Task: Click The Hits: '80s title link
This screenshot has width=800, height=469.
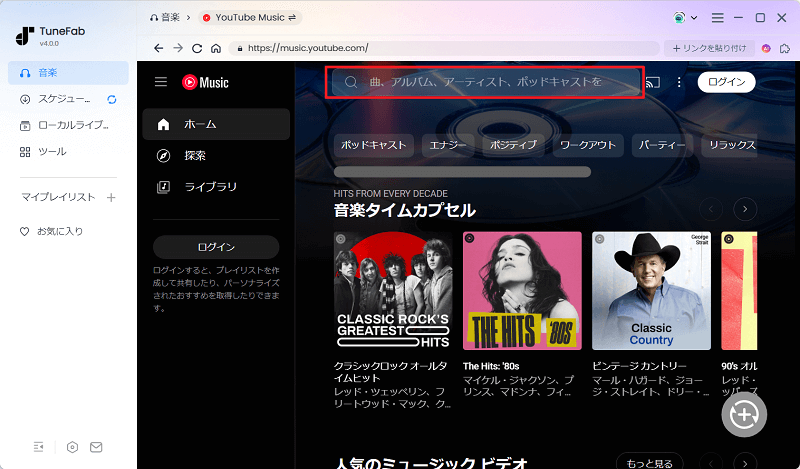Action: [x=491, y=366]
